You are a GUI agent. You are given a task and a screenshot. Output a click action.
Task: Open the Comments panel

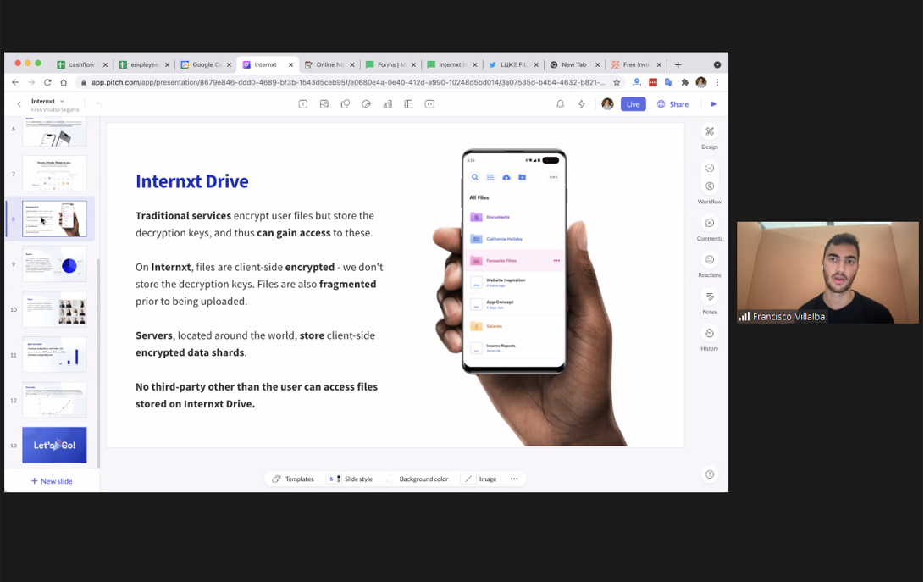point(710,229)
